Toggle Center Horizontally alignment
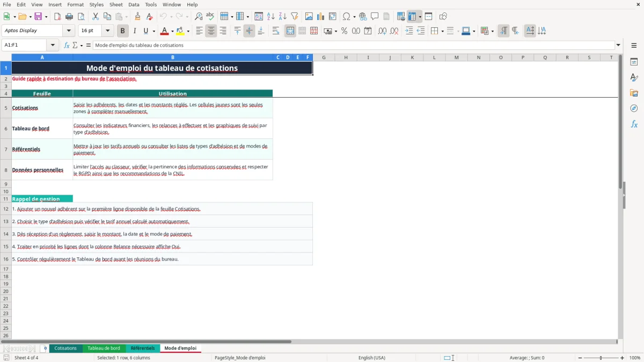 (211, 31)
